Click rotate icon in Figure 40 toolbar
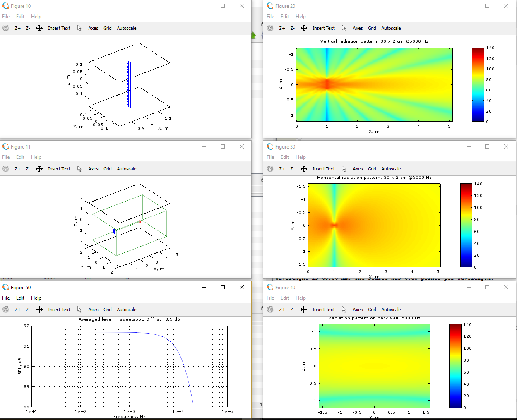The width and height of the screenshot is (517, 420). click(270, 310)
